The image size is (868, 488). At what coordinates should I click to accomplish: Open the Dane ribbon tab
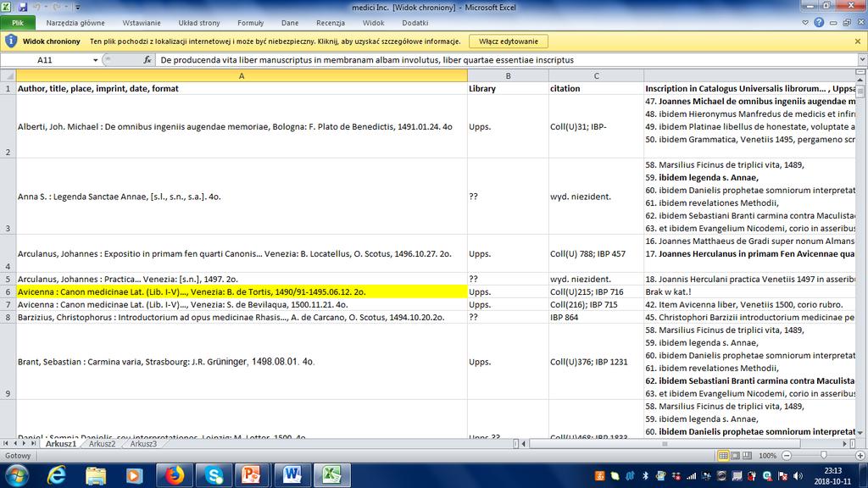[x=290, y=23]
